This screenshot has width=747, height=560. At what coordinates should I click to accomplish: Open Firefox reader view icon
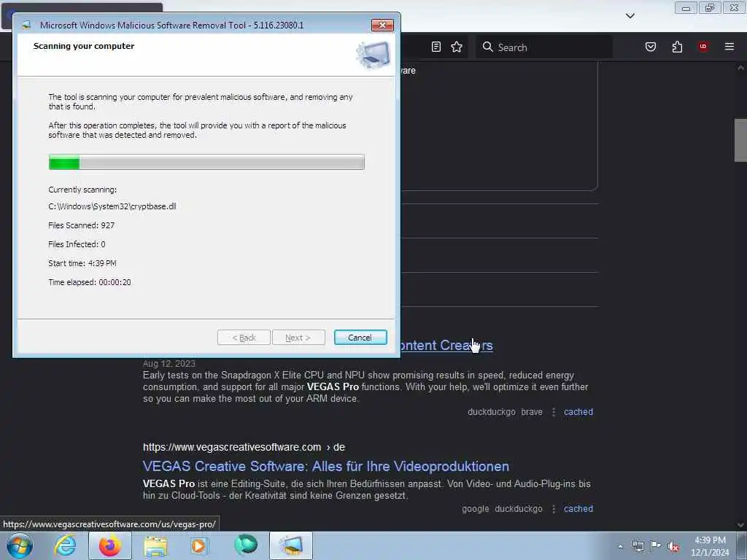point(436,47)
